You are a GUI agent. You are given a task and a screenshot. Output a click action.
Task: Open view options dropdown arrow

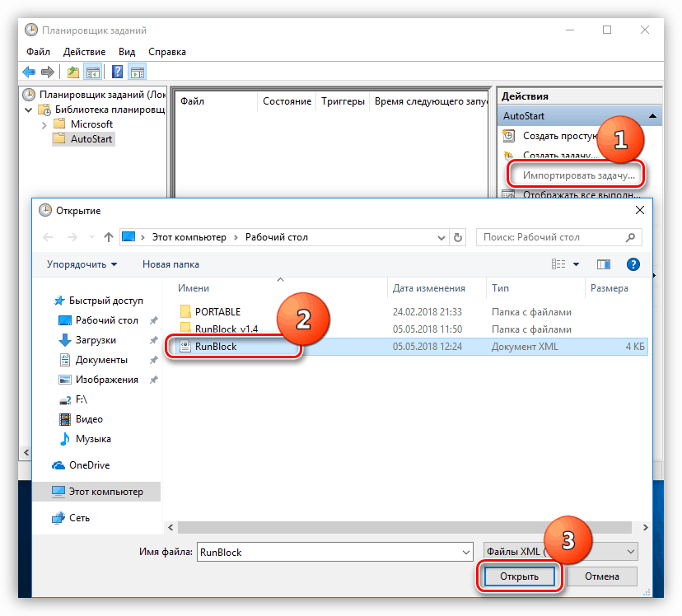pos(576,264)
